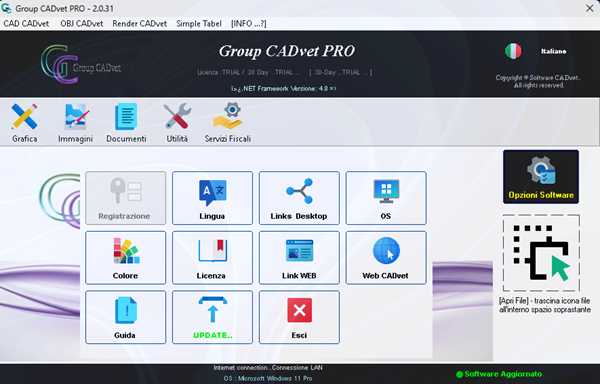Open the Immagini tools icon
Image resolution: width=600 pixels, height=384 pixels.
click(75, 122)
